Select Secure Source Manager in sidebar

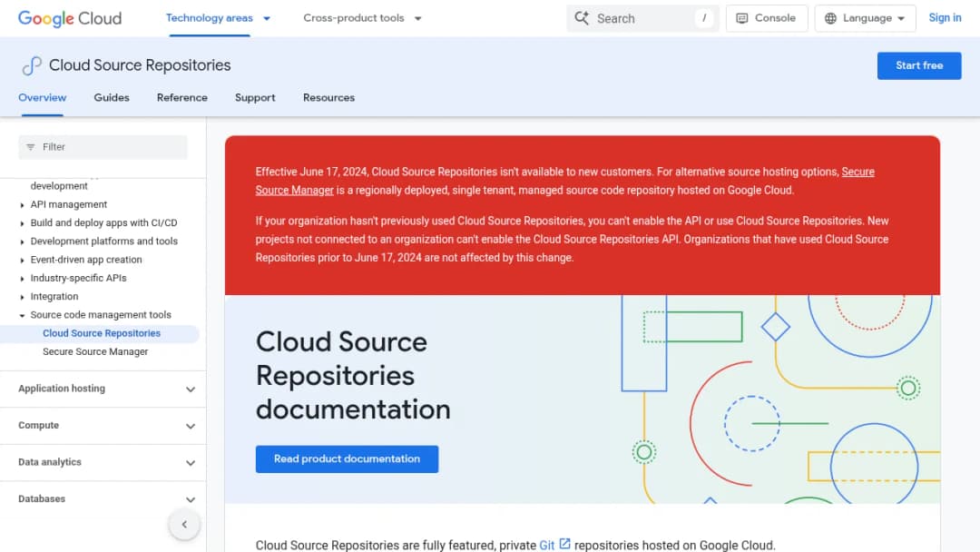click(x=95, y=352)
